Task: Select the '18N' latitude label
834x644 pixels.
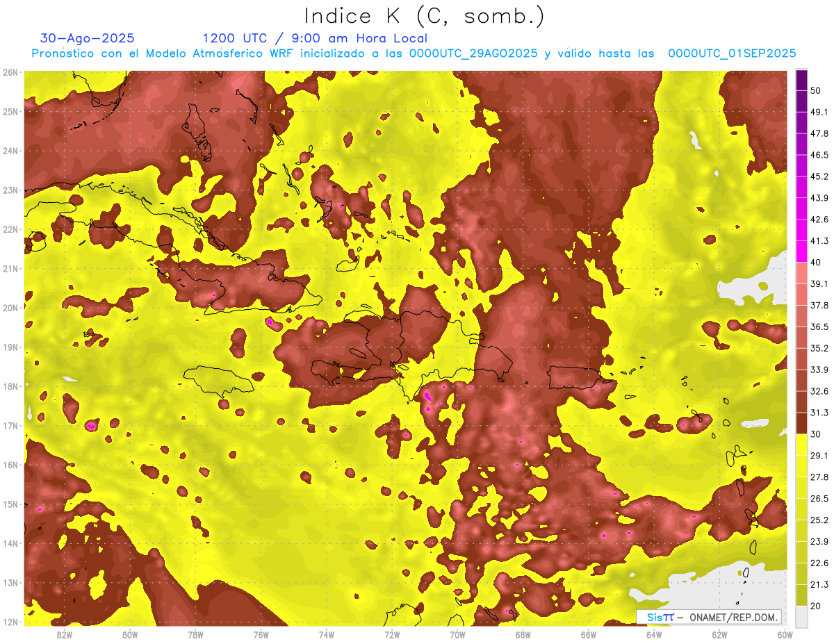Action: click(x=10, y=386)
